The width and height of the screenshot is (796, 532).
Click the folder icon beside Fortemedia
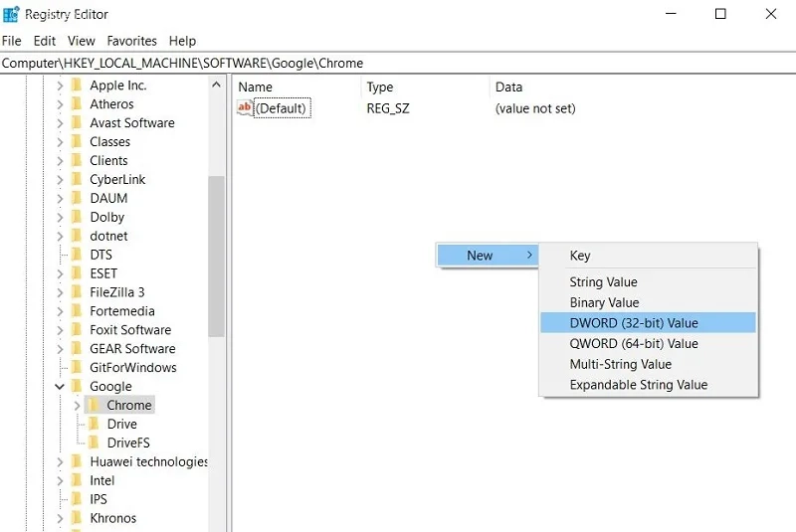(77, 311)
